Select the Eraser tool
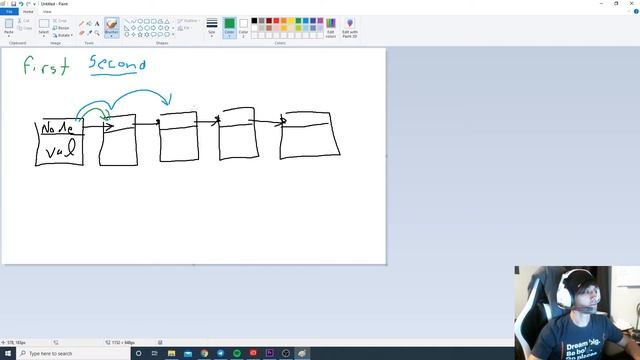Viewport: 640px width, 360px height. (81, 33)
